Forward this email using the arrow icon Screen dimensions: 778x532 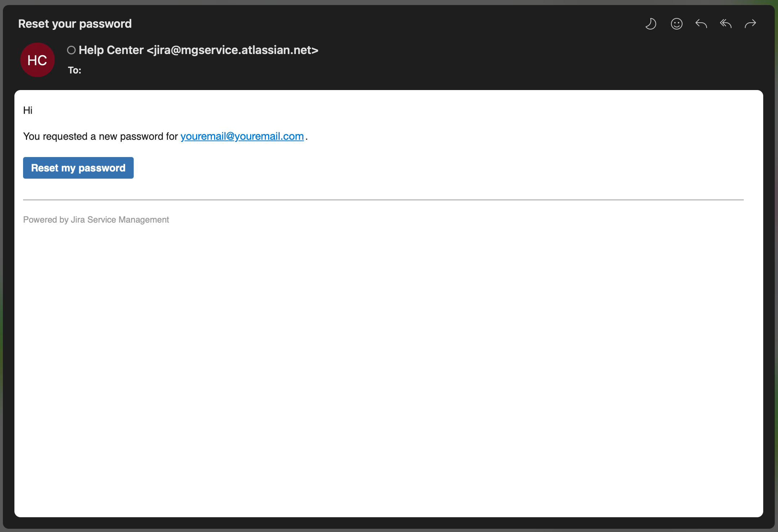[750, 24]
